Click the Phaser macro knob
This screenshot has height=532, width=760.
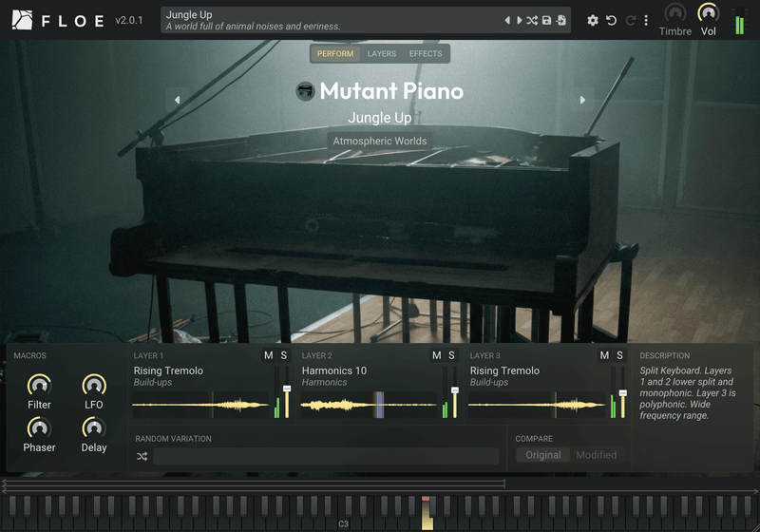(x=39, y=427)
